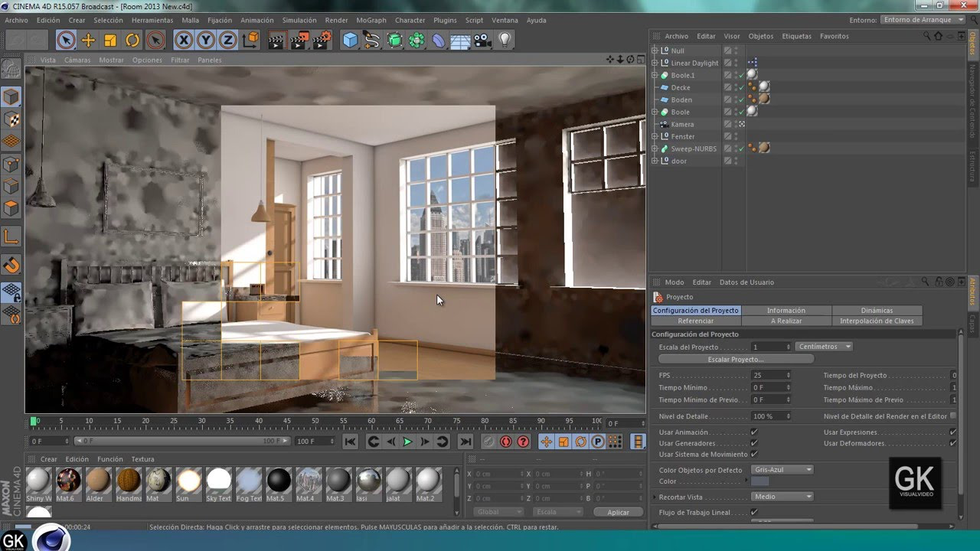
Task: Click the Render to Picture Viewer clapperboard
Action: pos(299,41)
